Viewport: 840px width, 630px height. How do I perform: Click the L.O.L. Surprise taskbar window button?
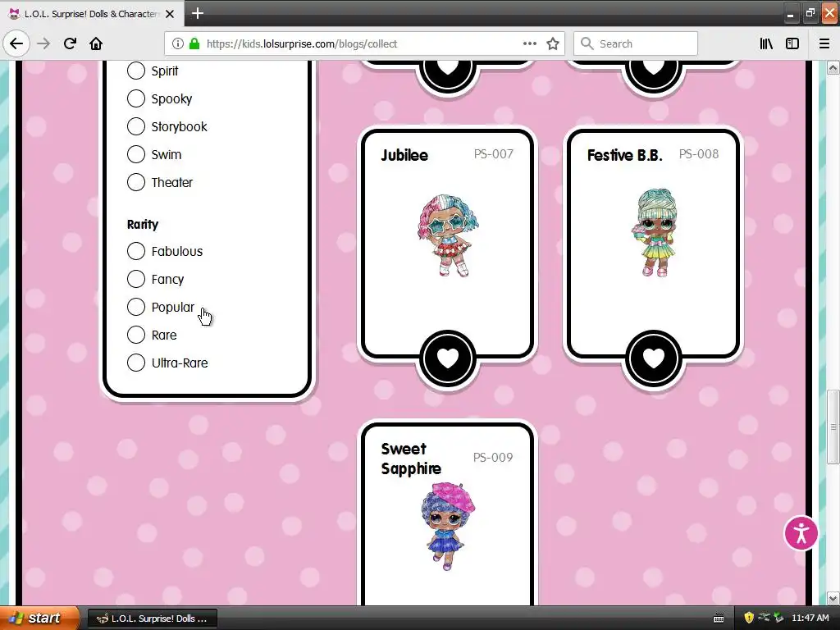[x=152, y=619]
